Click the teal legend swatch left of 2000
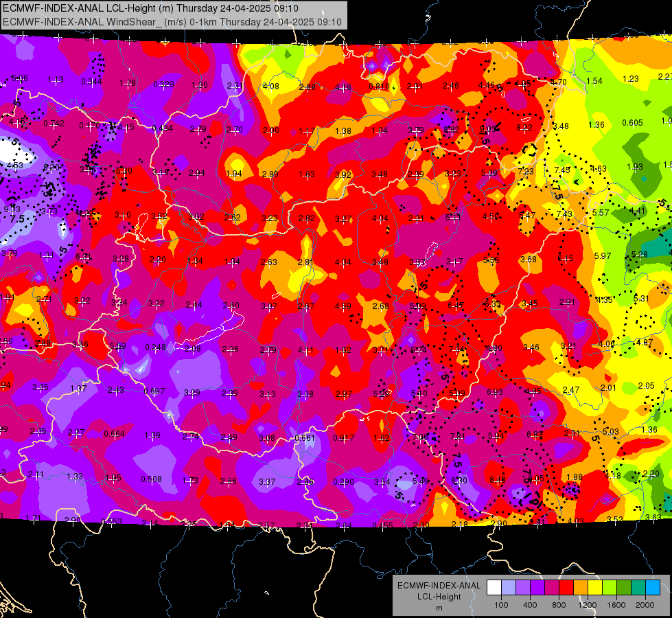The width and height of the screenshot is (672, 618). point(638,588)
